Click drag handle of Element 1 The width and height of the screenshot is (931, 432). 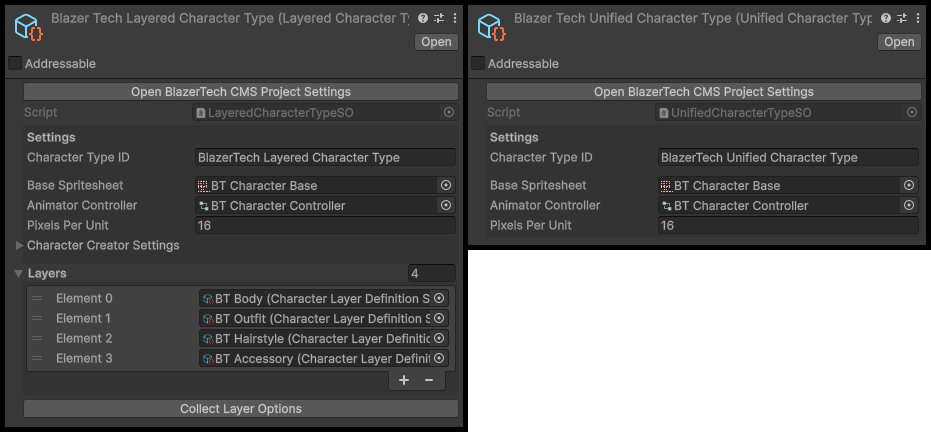point(37,318)
